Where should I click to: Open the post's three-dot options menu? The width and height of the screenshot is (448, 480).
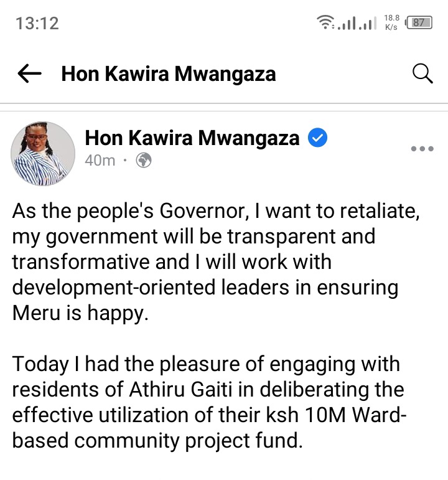[422, 149]
